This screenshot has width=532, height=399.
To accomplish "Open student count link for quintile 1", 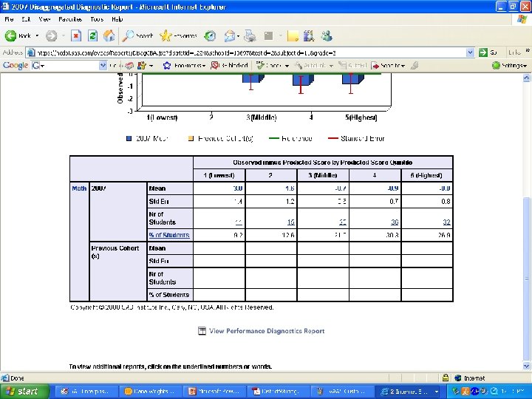I will (x=239, y=222).
